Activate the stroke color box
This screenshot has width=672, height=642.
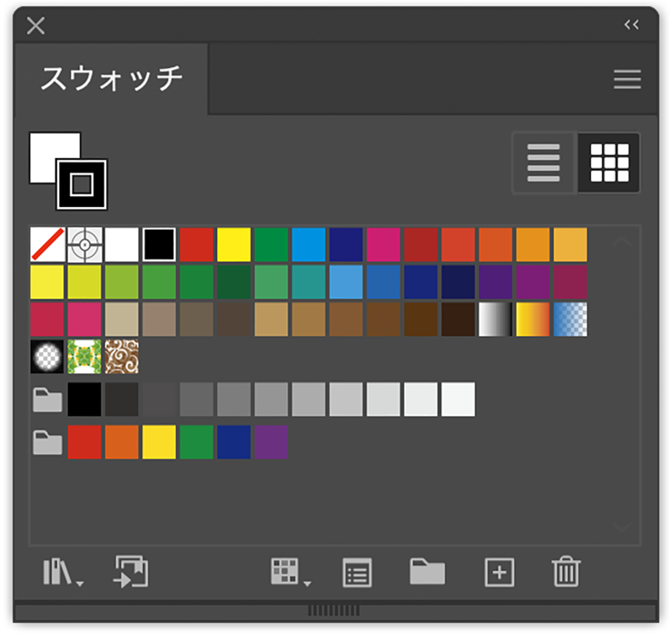82,184
